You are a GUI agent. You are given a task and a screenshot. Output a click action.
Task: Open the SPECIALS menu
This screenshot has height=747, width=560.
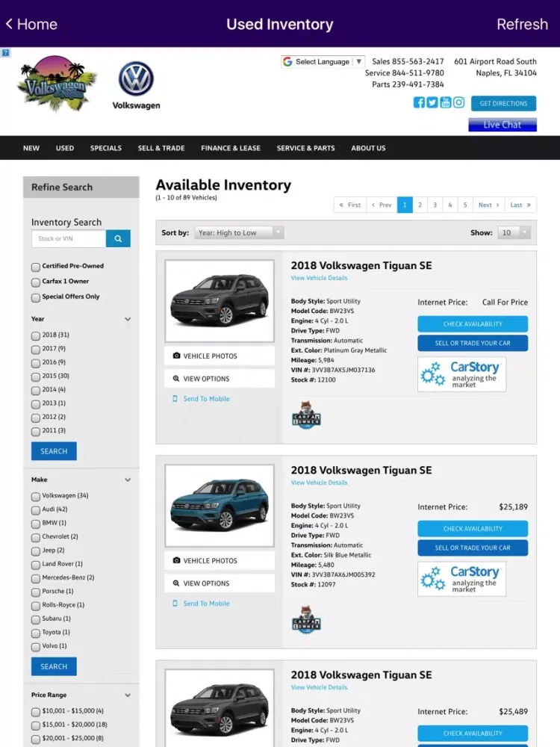point(106,148)
